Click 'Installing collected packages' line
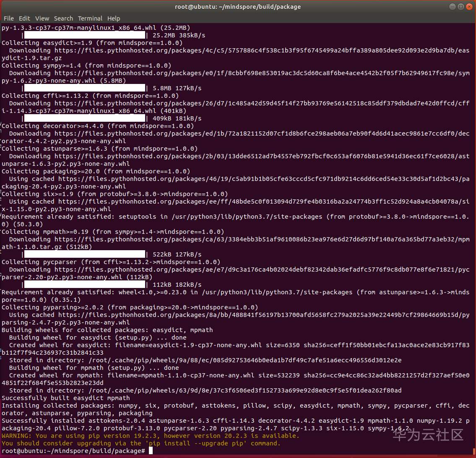This screenshot has height=458, width=476. [x=235, y=409]
